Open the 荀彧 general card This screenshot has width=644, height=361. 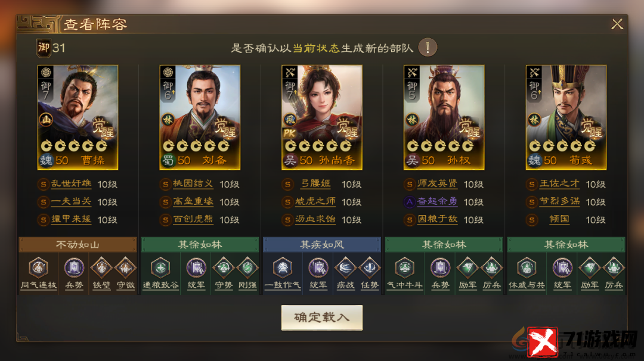(566, 117)
